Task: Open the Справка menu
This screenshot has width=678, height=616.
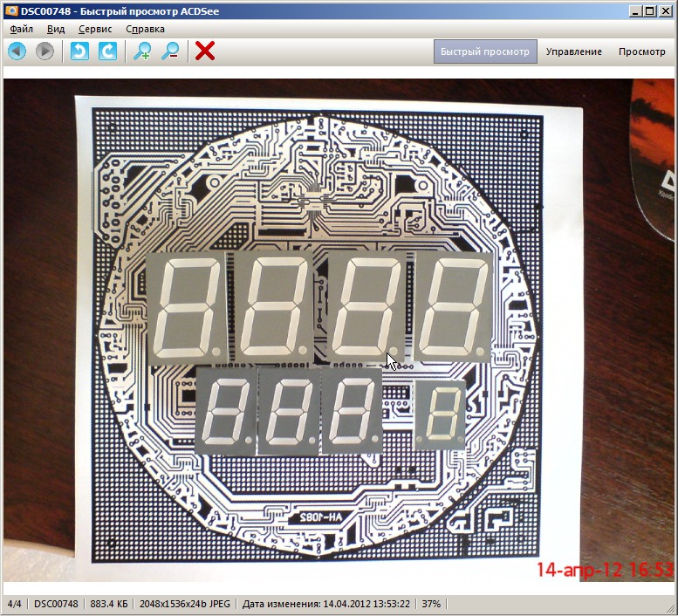Action: pos(145,29)
